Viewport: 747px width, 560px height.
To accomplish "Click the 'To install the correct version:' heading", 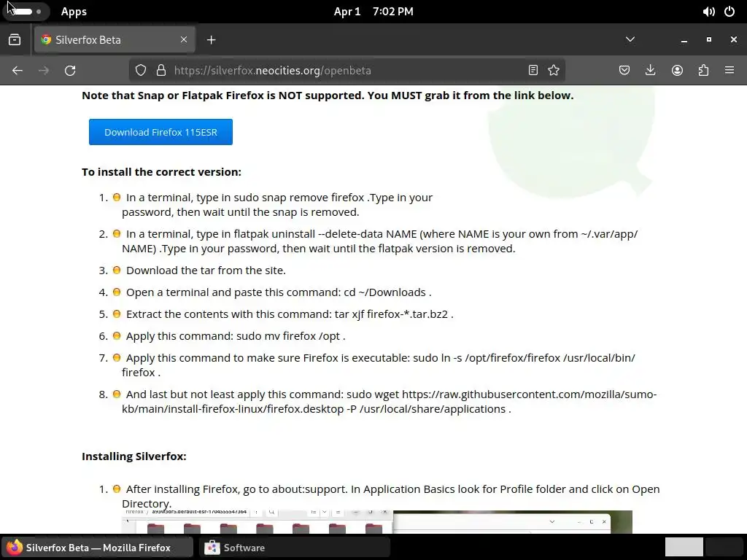I will pos(161,172).
